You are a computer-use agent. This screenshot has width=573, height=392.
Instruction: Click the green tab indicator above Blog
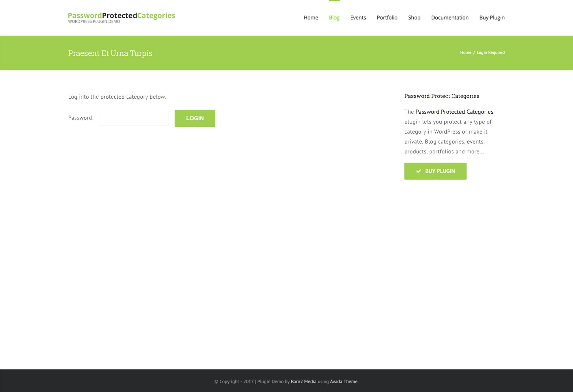[x=334, y=1]
